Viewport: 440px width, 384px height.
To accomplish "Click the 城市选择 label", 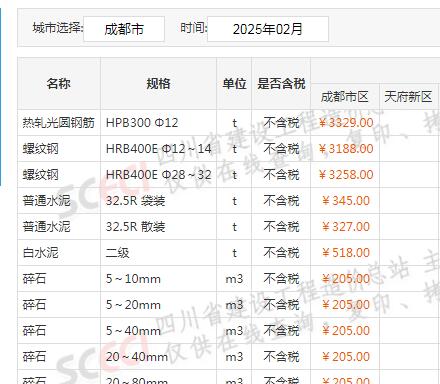I will pyautogui.click(x=58, y=28).
